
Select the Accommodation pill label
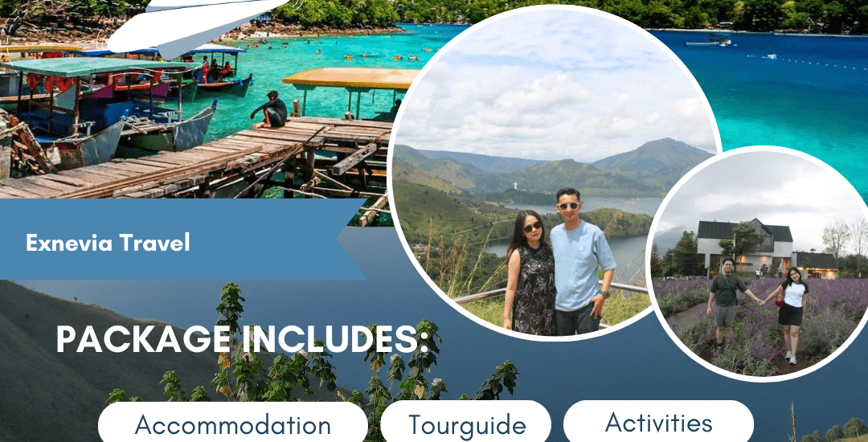click(x=232, y=424)
